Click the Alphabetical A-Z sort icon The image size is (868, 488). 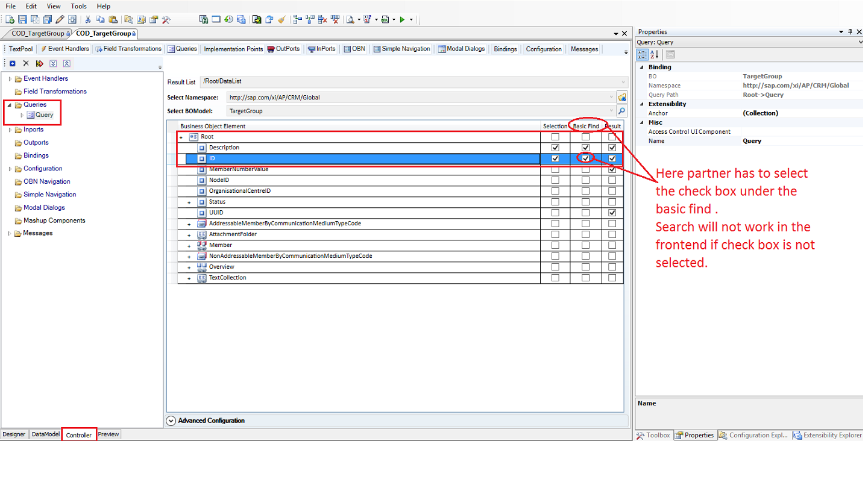[x=655, y=54]
